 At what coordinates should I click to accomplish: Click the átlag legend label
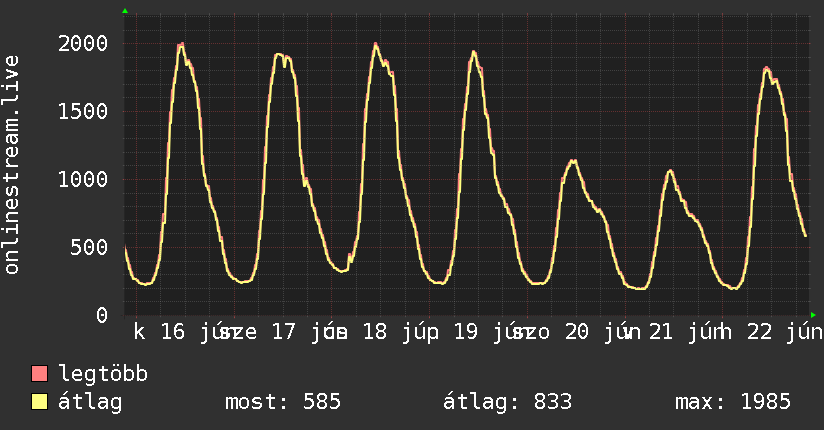(90, 402)
